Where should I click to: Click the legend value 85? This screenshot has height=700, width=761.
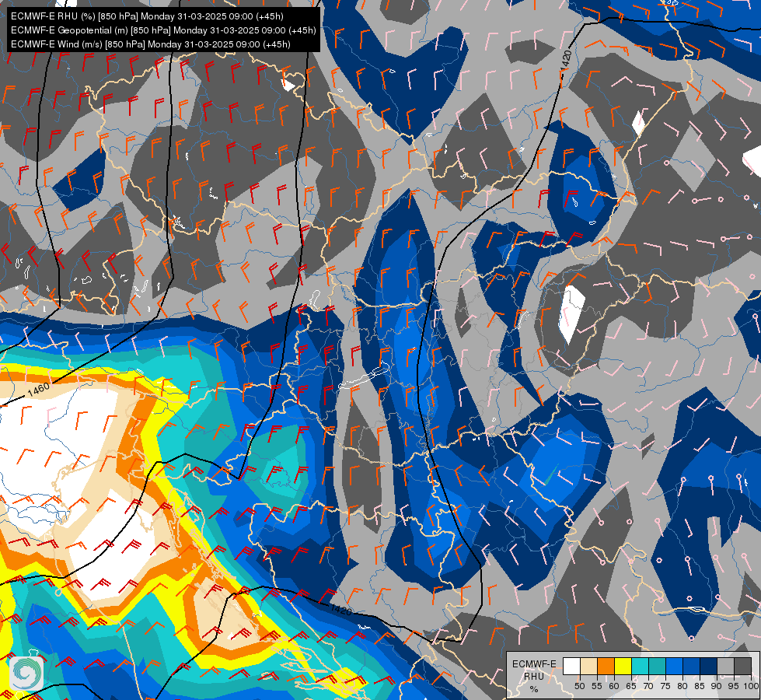(x=700, y=686)
